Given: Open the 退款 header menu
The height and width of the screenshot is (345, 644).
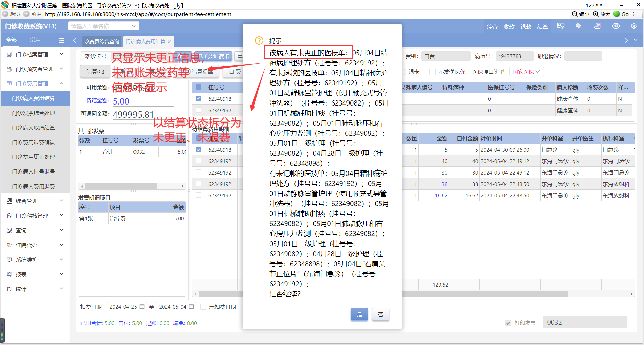Looking at the screenshot, I should tap(526, 27).
